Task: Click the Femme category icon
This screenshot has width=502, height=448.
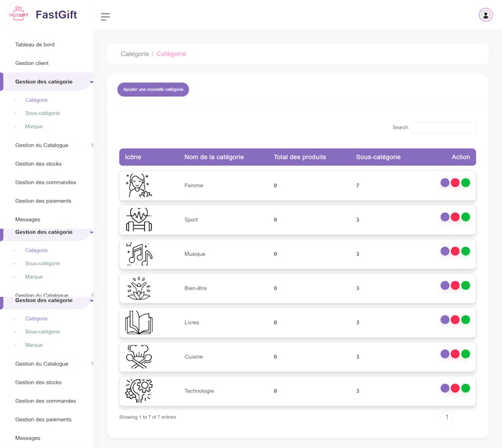Action: click(x=139, y=186)
